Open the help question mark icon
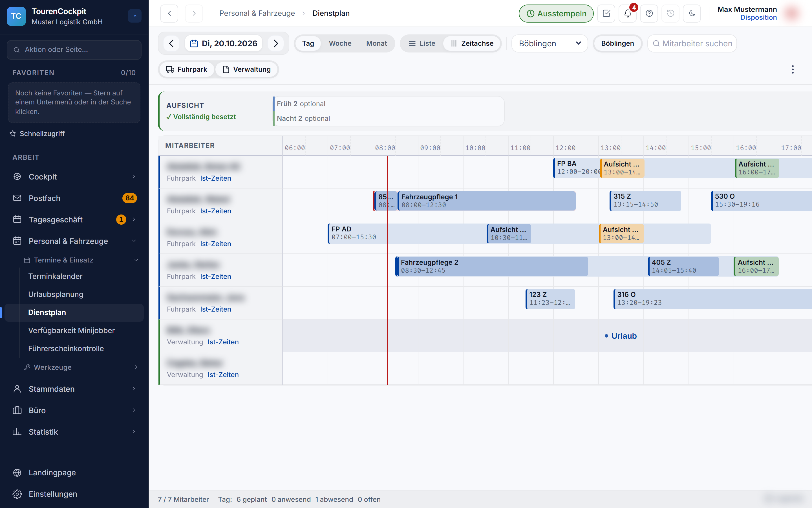 click(649, 14)
